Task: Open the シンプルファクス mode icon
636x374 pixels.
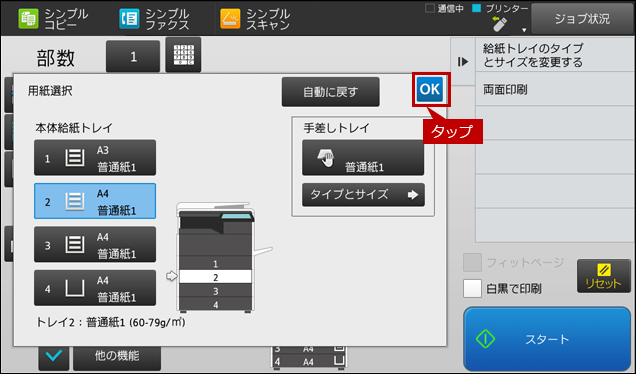Action: pos(129,19)
